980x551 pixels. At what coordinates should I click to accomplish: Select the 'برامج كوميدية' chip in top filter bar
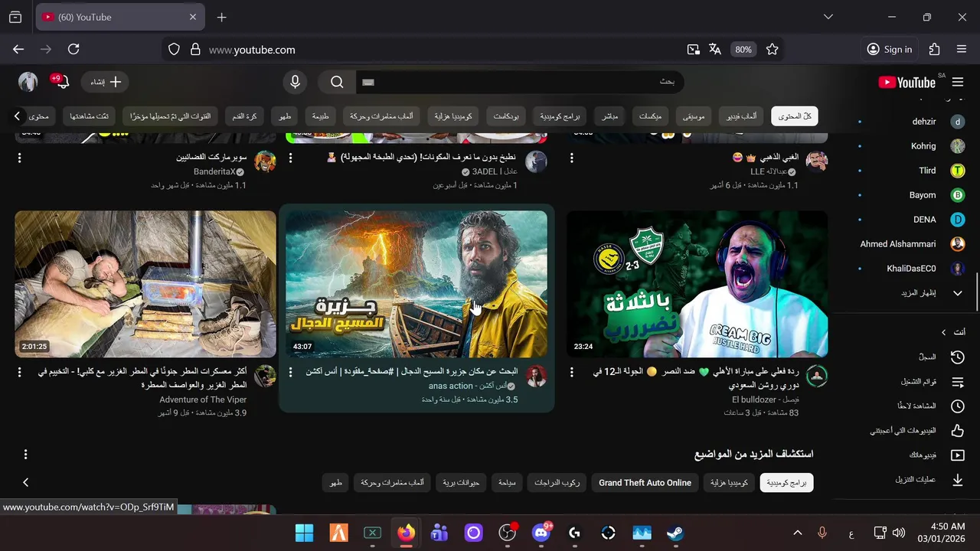560,116
